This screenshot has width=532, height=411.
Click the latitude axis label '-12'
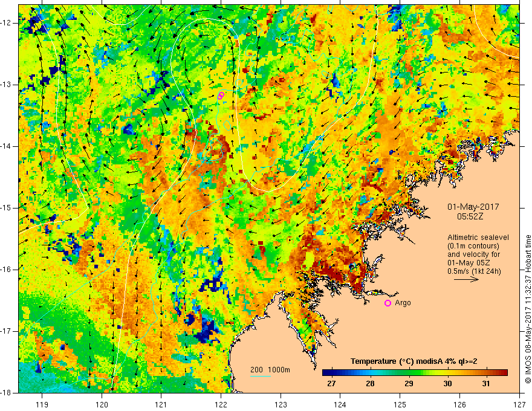point(6,23)
